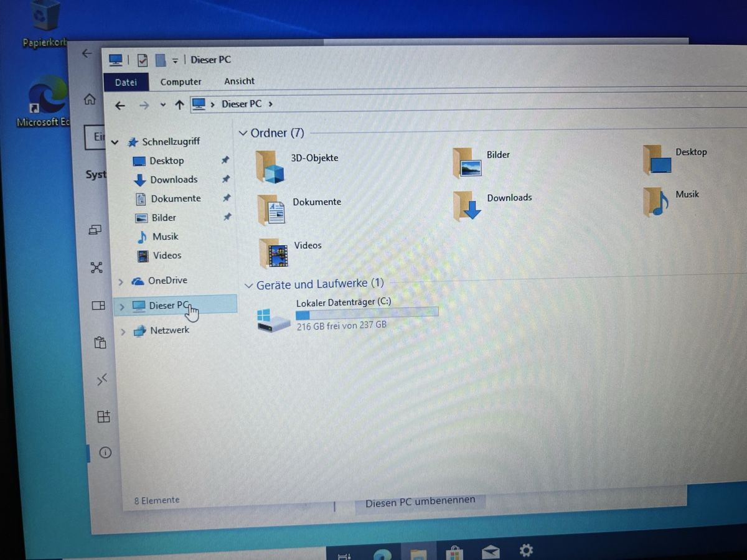
Task: Go up one folder level
Action: click(179, 105)
